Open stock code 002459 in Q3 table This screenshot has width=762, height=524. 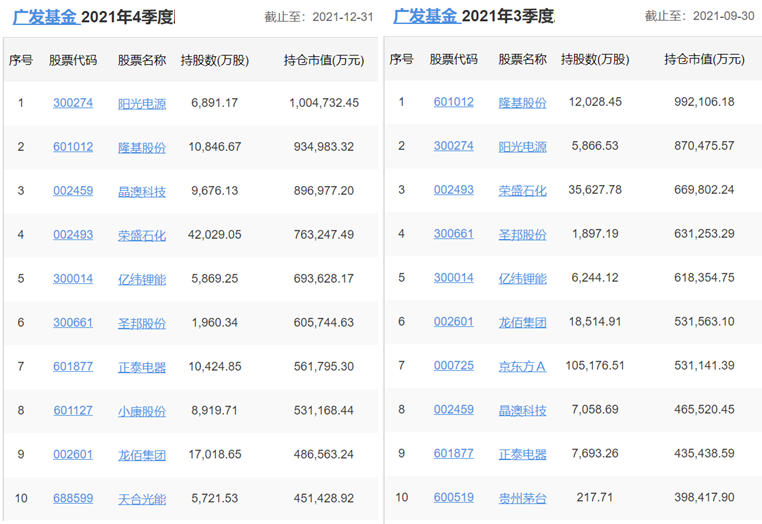tap(453, 409)
